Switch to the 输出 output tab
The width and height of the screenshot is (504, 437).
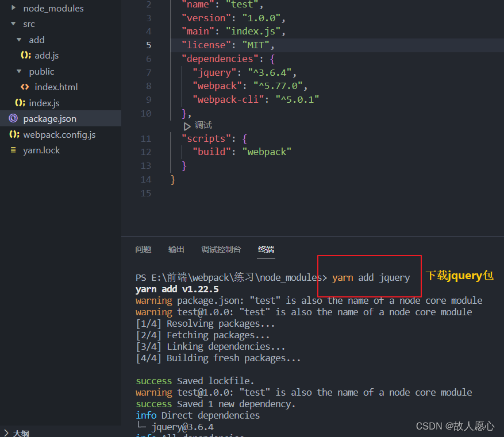pos(176,249)
